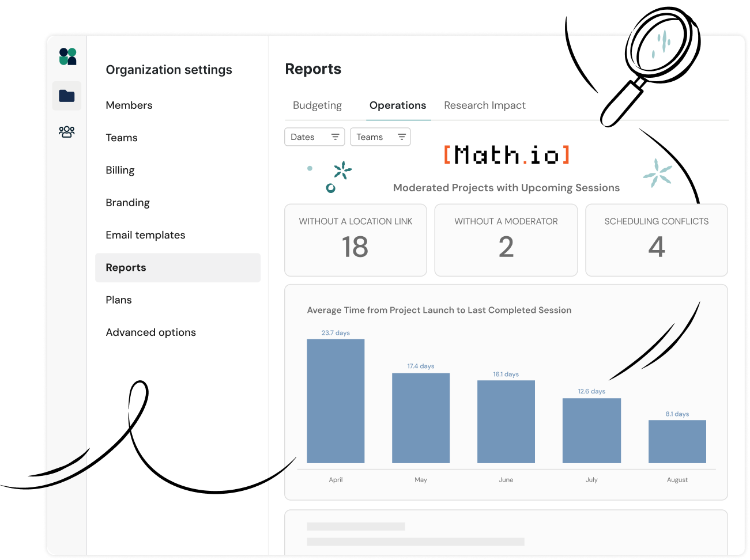
Task: Click "Moderated Projects with Upcoming Sessions" text
Action: (506, 188)
